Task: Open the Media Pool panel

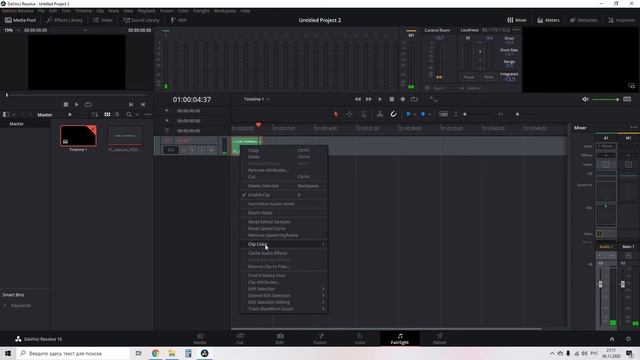Action: coord(20,20)
